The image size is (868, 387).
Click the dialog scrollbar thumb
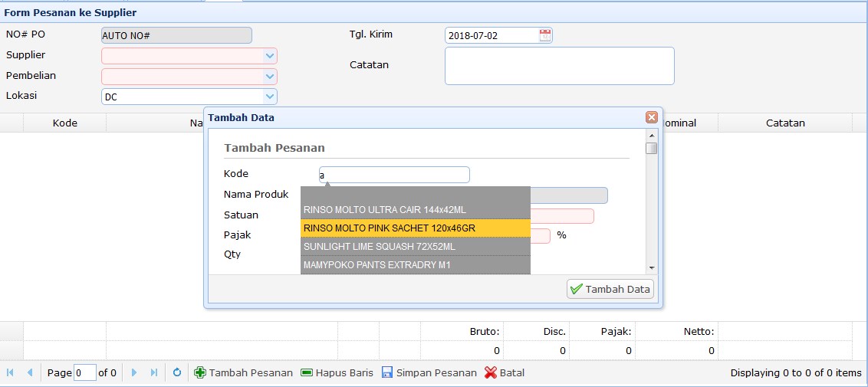pos(652,148)
